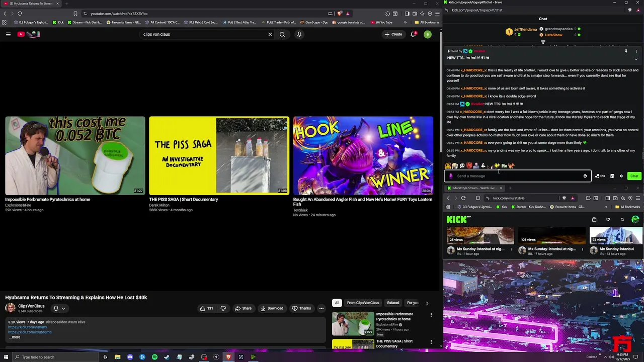
Task: Show more filter chips with right arrow
Action: 427,303
